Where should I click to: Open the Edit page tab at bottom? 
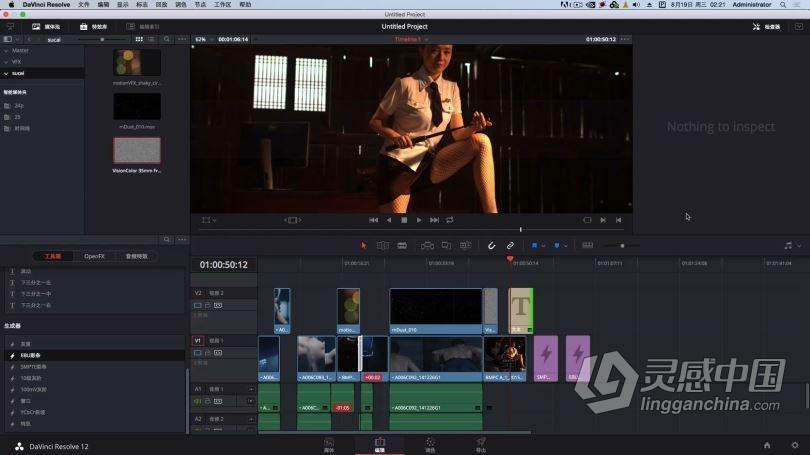pos(380,445)
